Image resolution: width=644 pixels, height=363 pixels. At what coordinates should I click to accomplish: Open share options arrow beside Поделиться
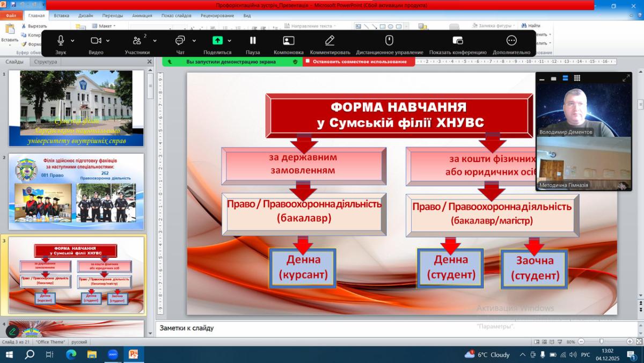[230, 41]
